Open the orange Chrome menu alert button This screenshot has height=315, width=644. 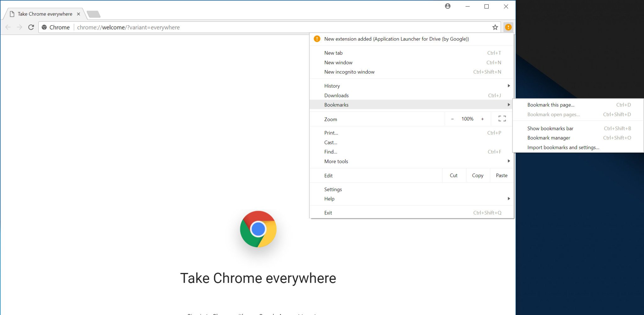(x=508, y=27)
